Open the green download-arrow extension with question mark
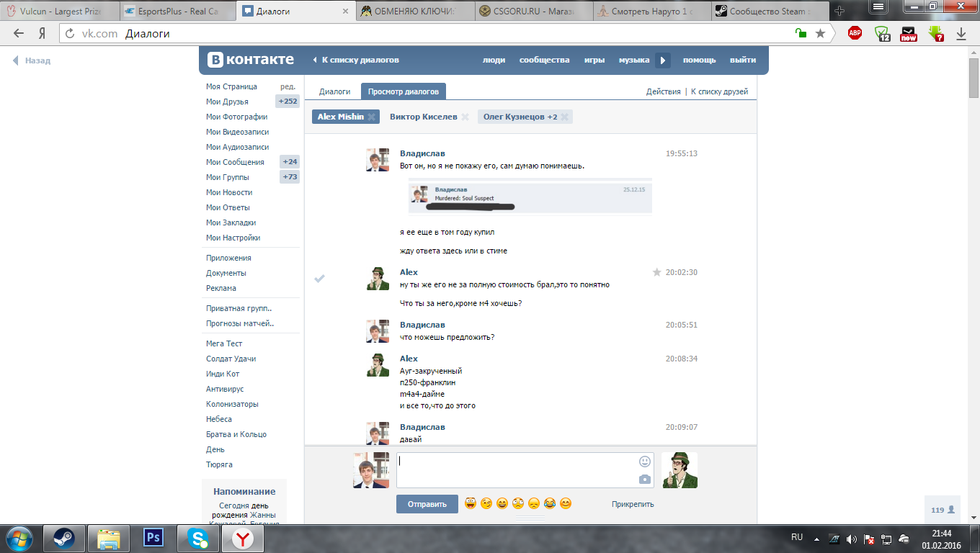The width and height of the screenshot is (980, 553). pyautogui.click(x=936, y=33)
